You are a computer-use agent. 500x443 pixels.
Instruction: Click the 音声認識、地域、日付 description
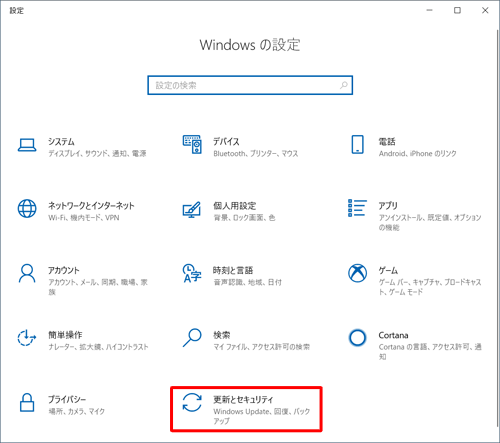(247, 282)
